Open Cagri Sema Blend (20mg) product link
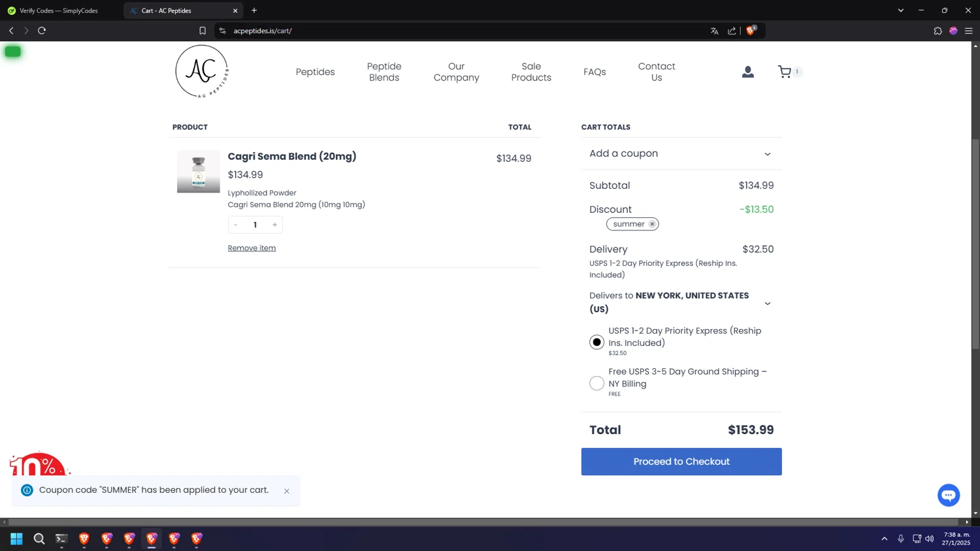The height and width of the screenshot is (551, 980). tap(292, 156)
